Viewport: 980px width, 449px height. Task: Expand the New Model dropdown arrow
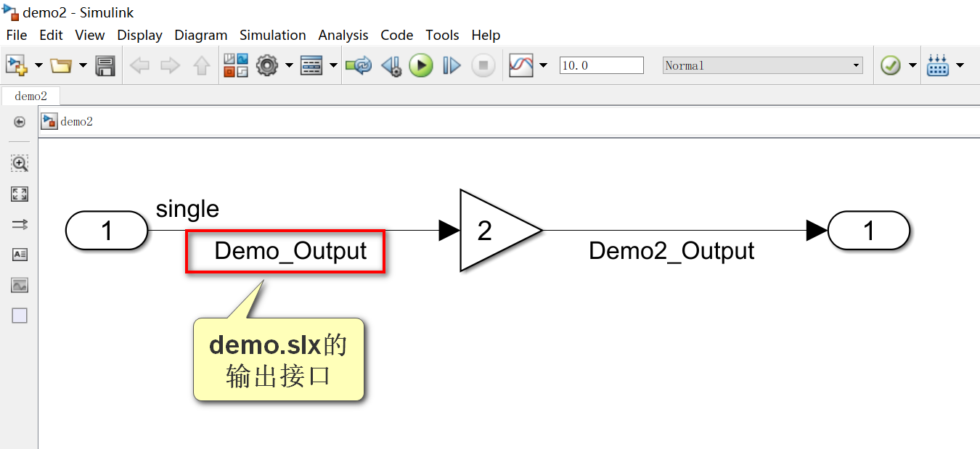(38, 65)
